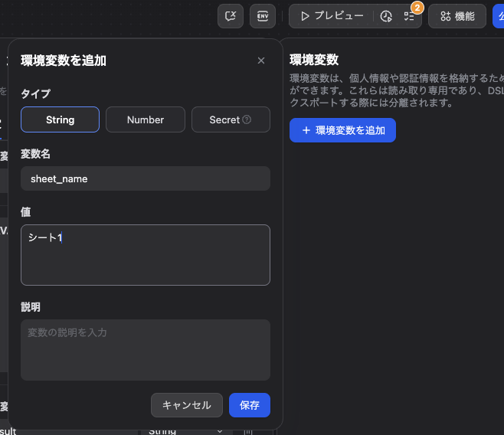504x435 pixels.
Task: Select the Number type option
Action: tap(146, 119)
